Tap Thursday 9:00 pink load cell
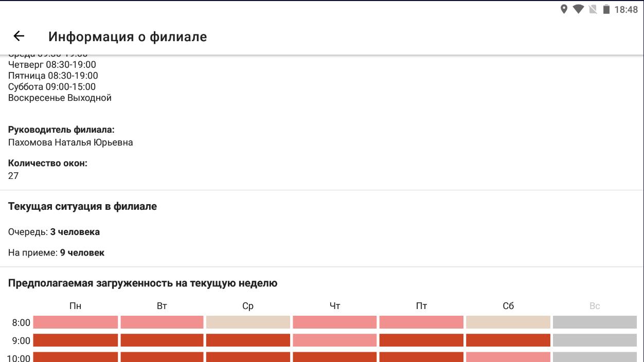The image size is (644, 362). pyautogui.click(x=335, y=340)
